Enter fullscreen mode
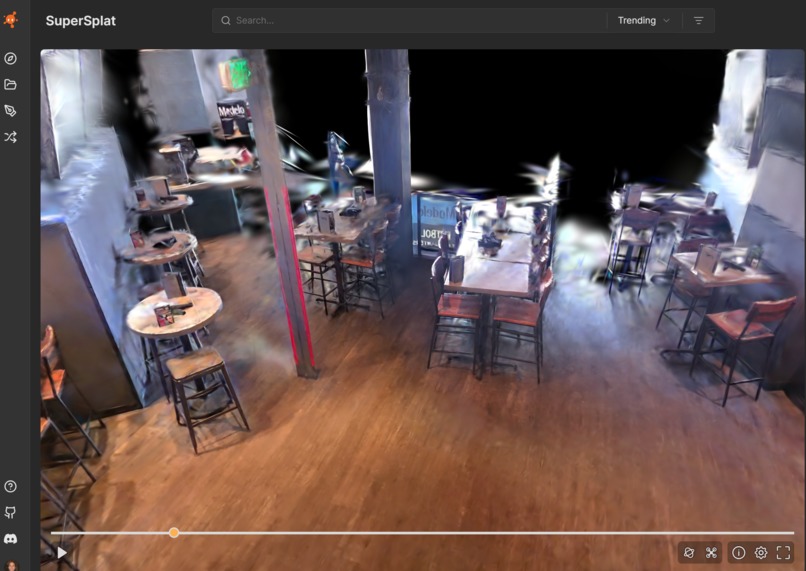 [x=784, y=553]
